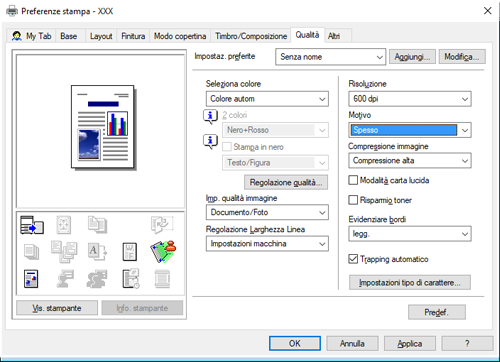This screenshot has height=362, width=500.
Task: Uncheck Trapping automatico
Action: [x=353, y=259]
